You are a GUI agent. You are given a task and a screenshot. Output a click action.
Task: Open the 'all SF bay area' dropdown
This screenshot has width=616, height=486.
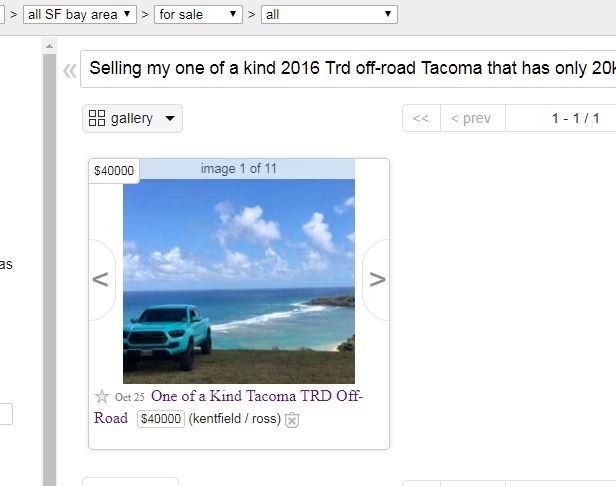(80, 15)
